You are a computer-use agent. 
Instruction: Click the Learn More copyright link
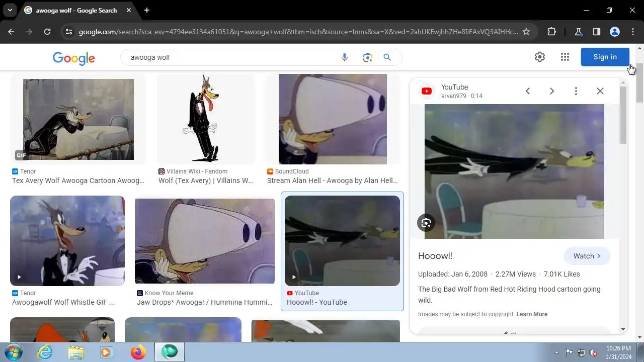click(x=532, y=314)
